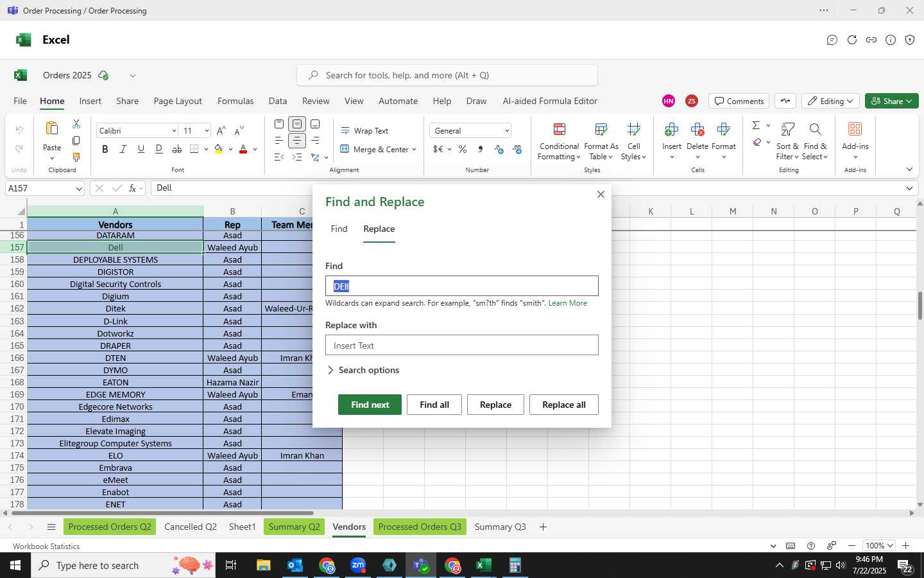Select the Format Painter brush icon
This screenshot has height=578, width=924.
76,157
